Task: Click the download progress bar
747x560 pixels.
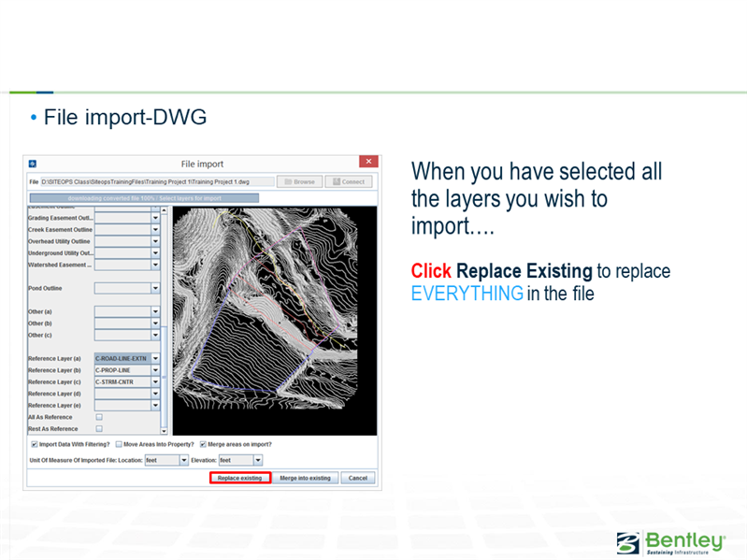Action: point(144,198)
